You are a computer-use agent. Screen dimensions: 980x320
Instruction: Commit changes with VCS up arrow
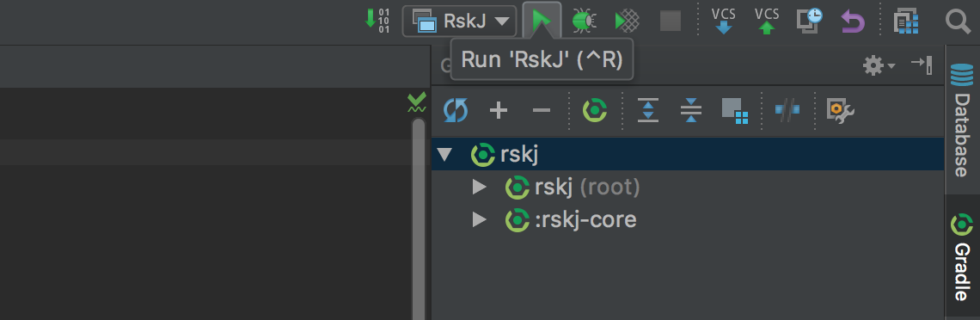(767, 21)
